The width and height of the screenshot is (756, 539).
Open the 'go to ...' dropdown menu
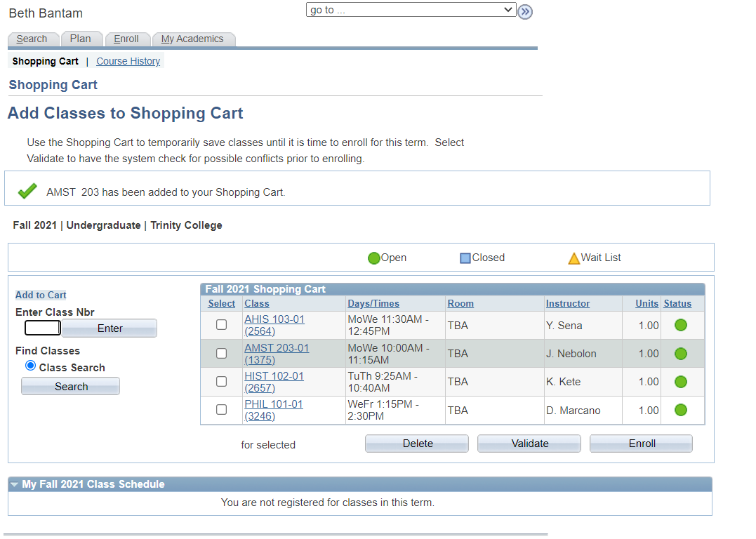point(411,10)
